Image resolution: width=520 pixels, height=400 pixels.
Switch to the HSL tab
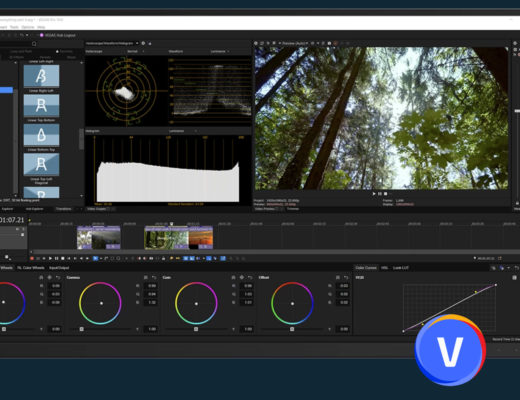[x=384, y=268]
